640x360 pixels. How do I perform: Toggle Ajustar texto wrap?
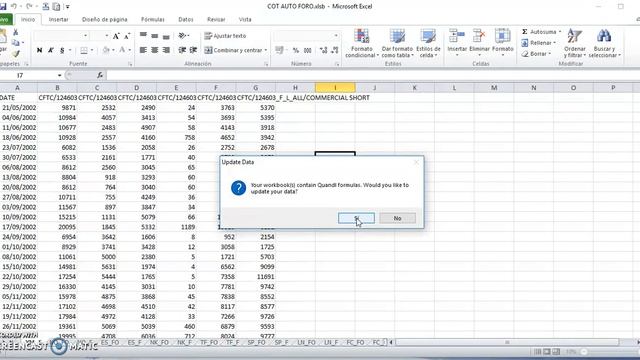[x=225, y=36]
